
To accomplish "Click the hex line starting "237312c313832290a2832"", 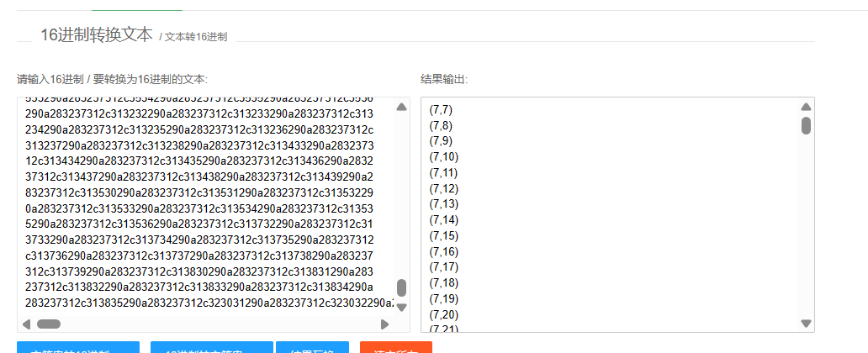I will click(199, 287).
